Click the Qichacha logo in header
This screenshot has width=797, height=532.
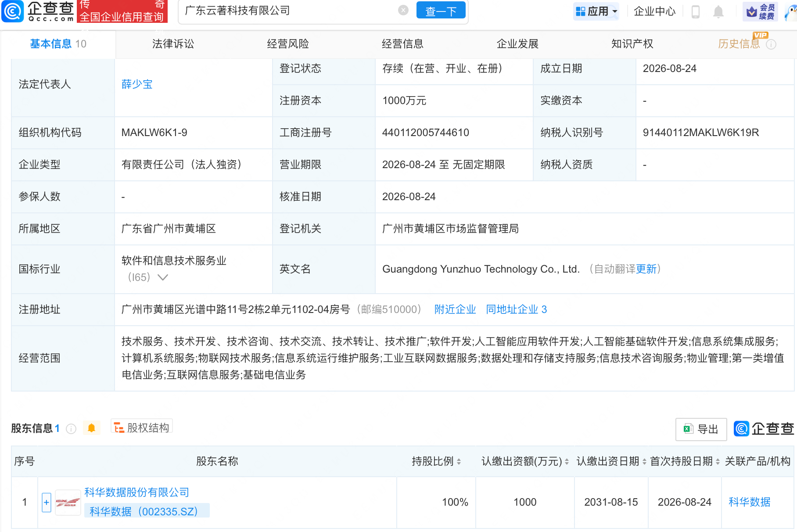click(38, 11)
